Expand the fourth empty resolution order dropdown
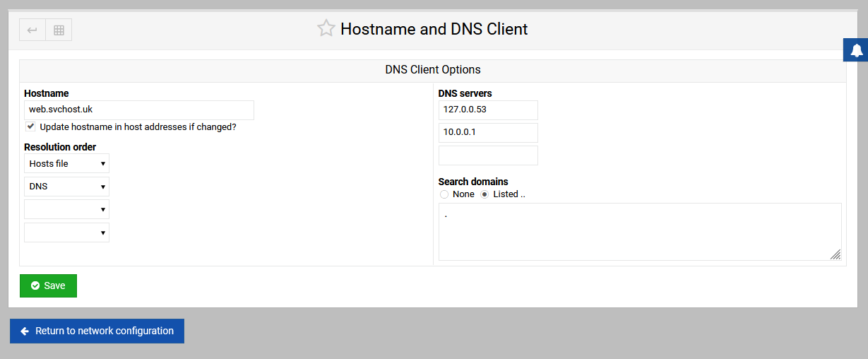Image resolution: width=868 pixels, height=359 pixels. tap(66, 233)
